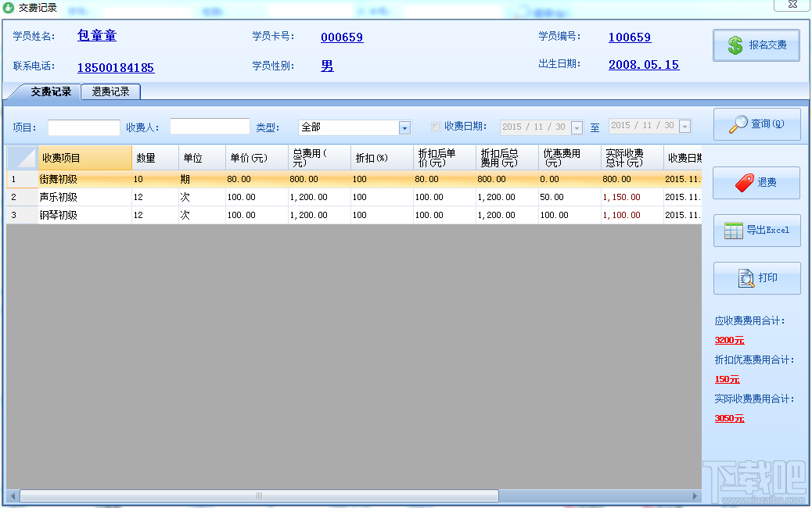Sort by 收费项目 column header
The image size is (812, 508).
pos(85,158)
